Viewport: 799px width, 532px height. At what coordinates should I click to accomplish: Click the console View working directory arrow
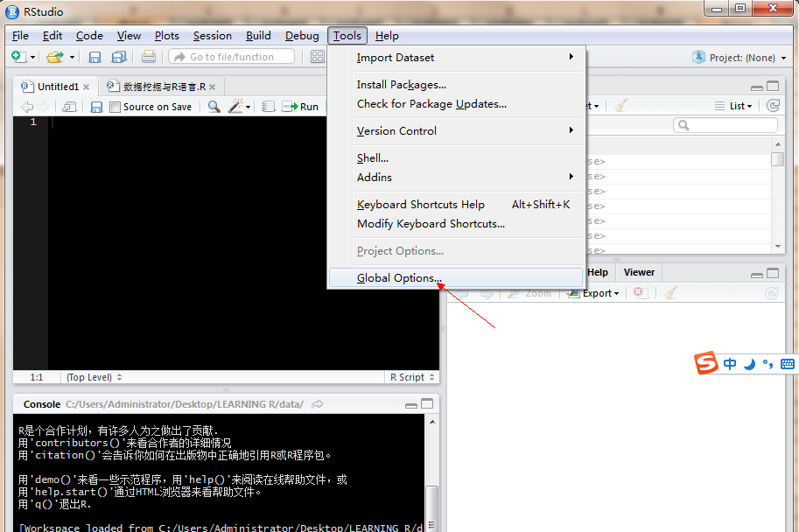318,404
